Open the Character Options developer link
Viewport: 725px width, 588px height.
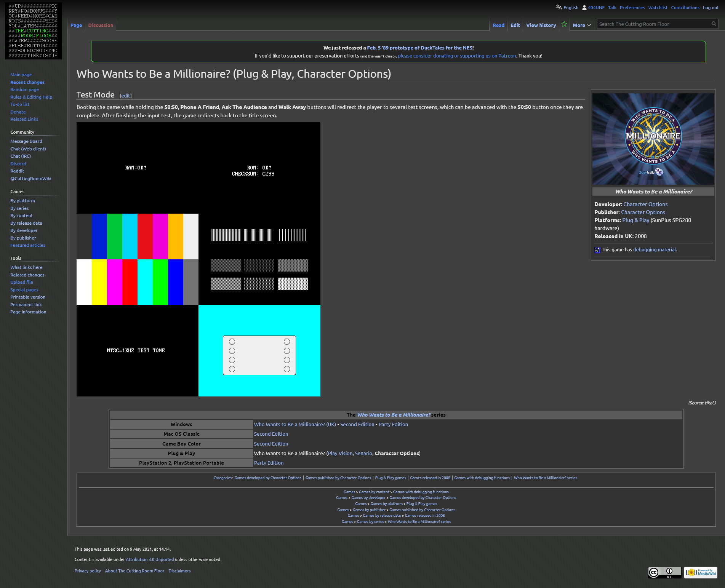tap(645, 204)
